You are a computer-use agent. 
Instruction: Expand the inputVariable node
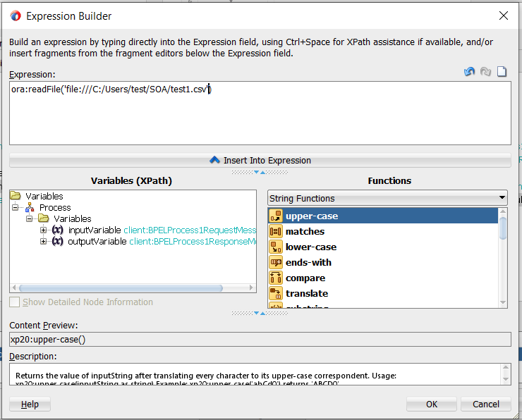[44, 230]
